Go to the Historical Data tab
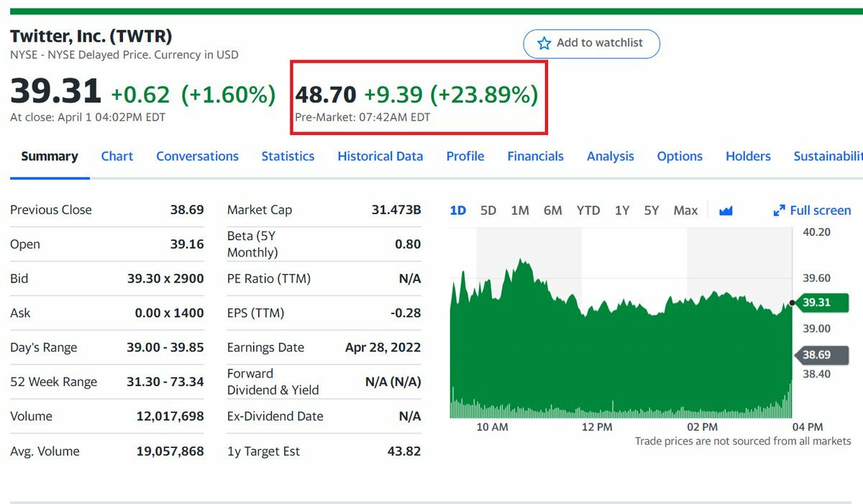This screenshot has width=863, height=504. click(x=380, y=156)
